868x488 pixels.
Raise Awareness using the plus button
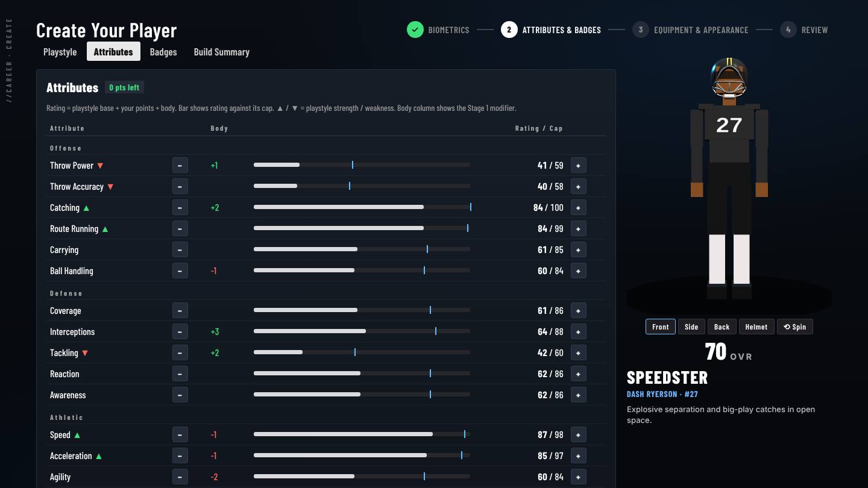578,395
